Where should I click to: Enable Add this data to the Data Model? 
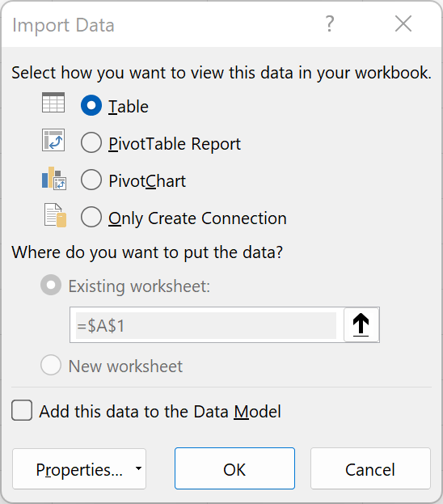22,410
